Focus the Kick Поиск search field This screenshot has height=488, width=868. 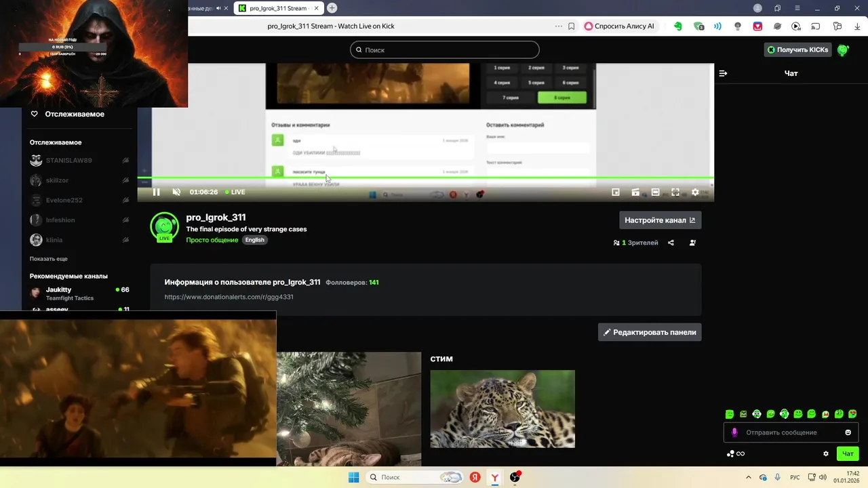tap(445, 50)
